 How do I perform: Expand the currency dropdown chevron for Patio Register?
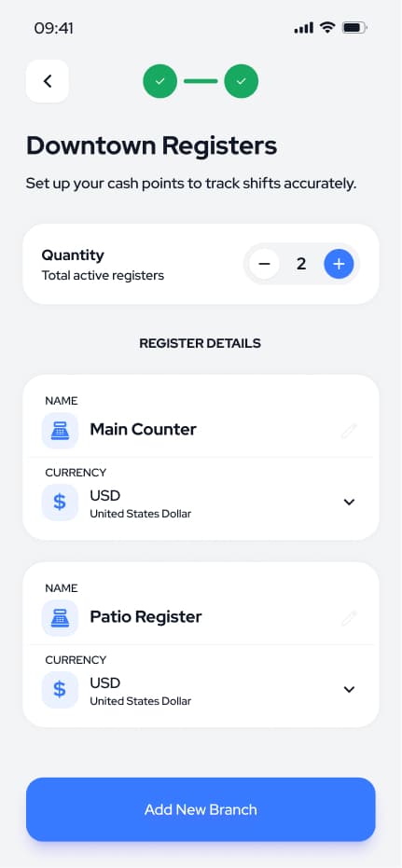(x=349, y=690)
